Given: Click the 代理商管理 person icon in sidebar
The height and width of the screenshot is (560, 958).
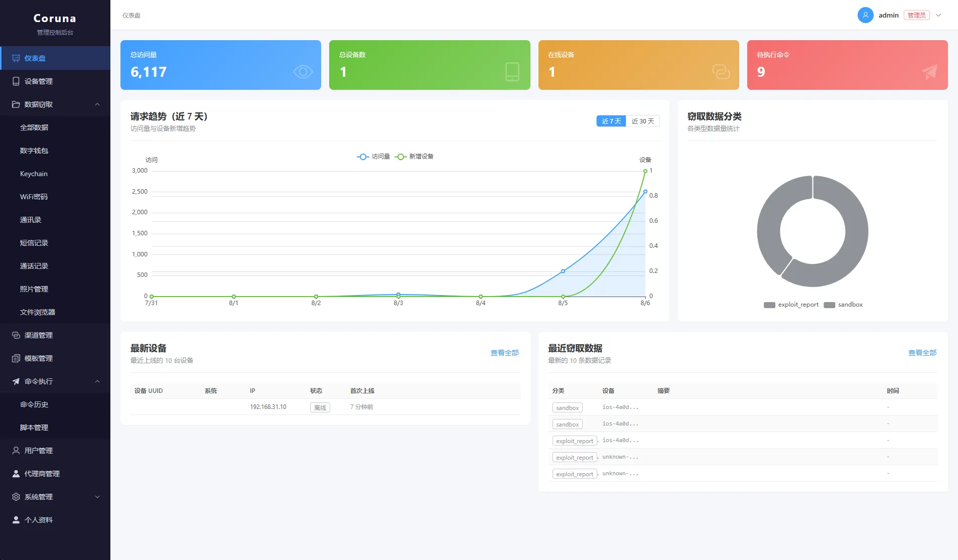Looking at the screenshot, I should (x=16, y=474).
